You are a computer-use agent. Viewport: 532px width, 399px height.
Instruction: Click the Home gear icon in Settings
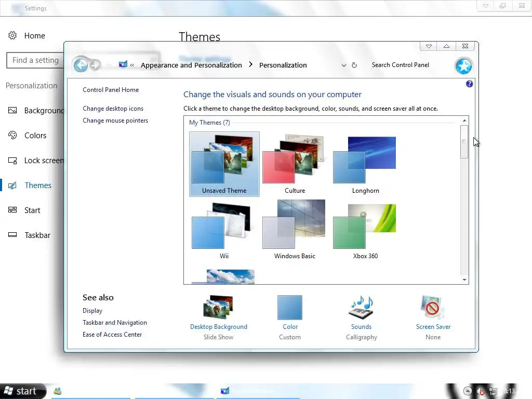pyautogui.click(x=12, y=36)
